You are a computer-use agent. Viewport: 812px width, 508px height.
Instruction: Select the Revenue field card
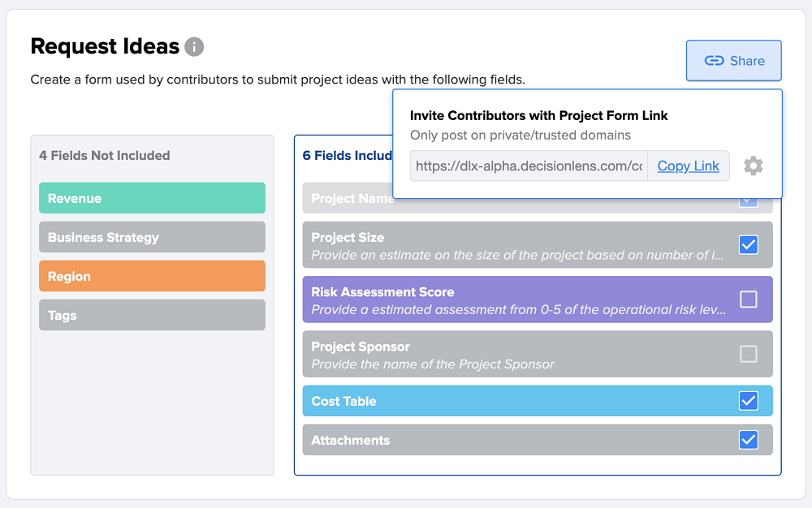click(x=152, y=198)
